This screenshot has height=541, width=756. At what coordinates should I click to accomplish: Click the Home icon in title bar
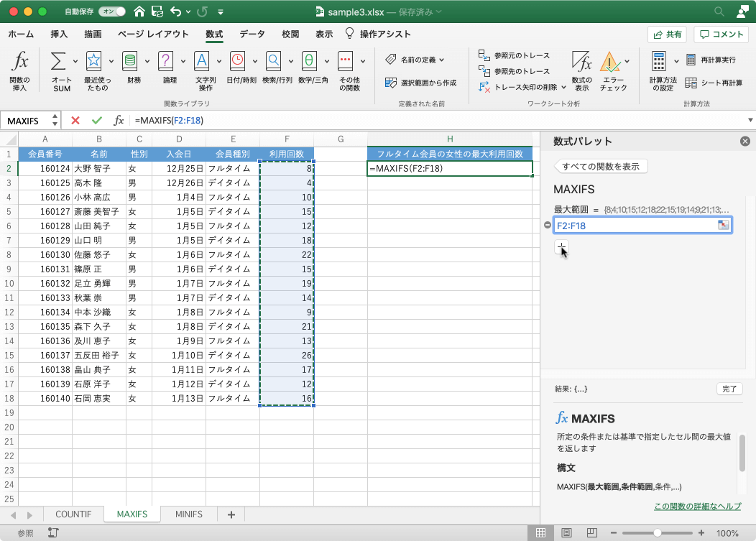coord(139,11)
